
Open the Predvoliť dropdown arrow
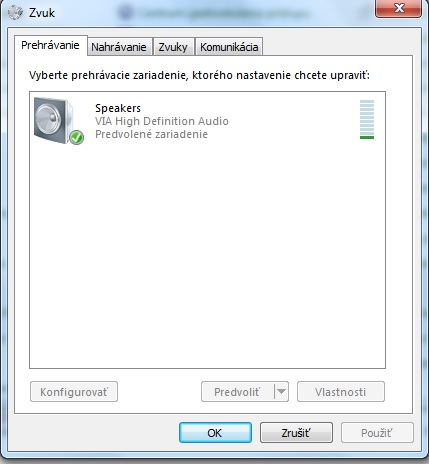[x=281, y=391]
